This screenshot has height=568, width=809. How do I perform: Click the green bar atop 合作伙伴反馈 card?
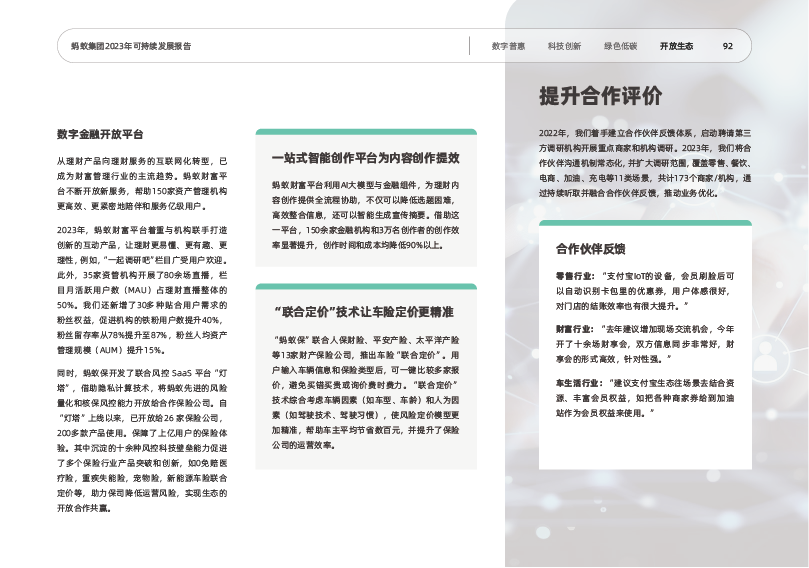[645, 224]
